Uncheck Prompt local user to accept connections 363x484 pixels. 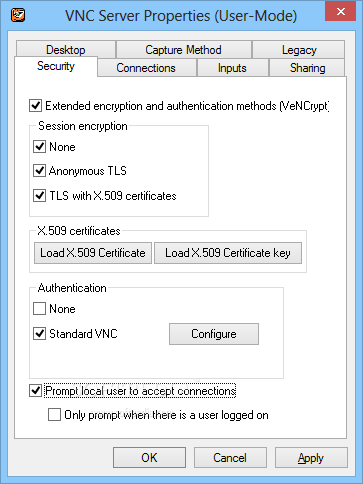tap(35, 391)
